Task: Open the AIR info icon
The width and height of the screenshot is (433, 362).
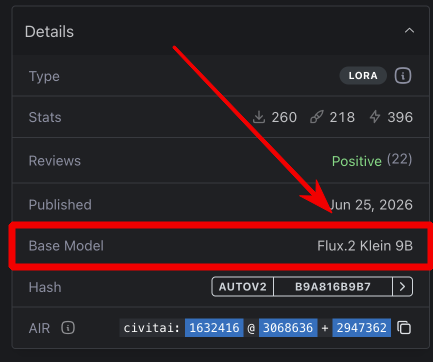Action: click(x=68, y=328)
